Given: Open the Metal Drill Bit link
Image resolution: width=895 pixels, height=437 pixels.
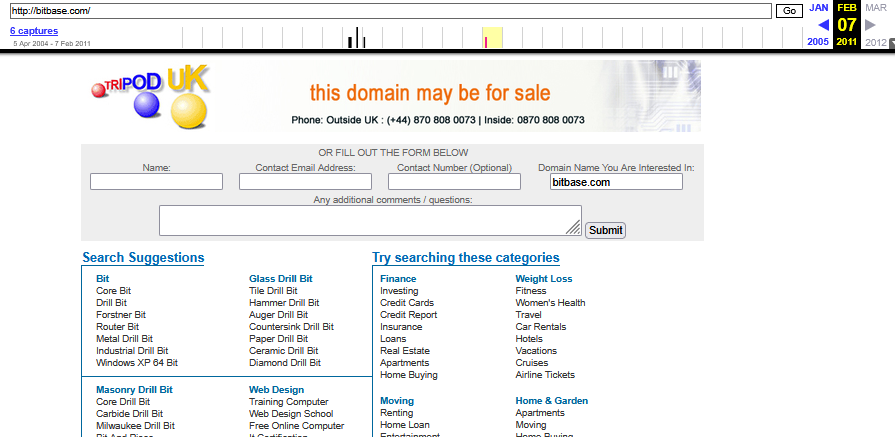Looking at the screenshot, I should coord(124,339).
